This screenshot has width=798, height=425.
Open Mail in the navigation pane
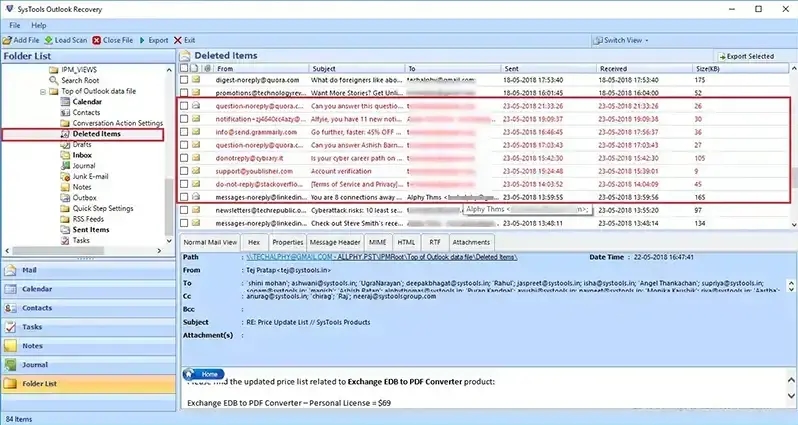(89, 270)
